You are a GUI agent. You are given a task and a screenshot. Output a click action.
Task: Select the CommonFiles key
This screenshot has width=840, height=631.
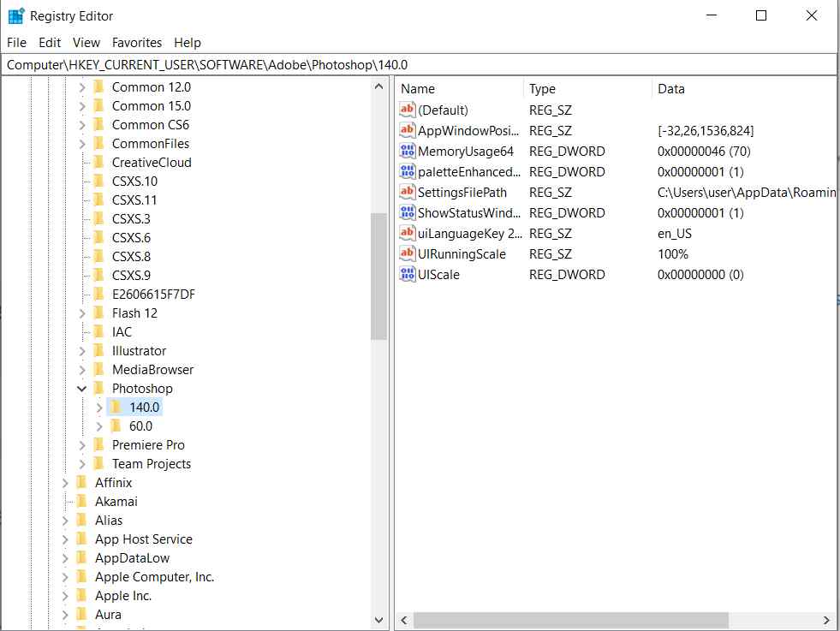pos(150,144)
